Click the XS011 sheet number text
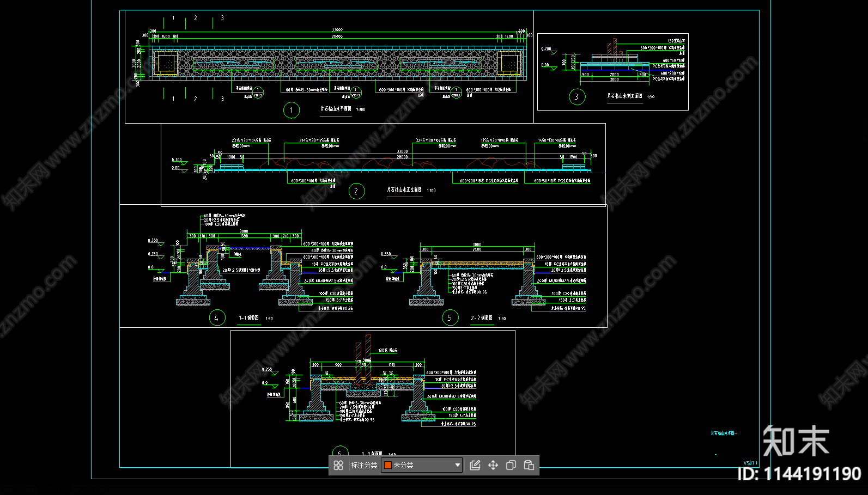Viewport: 868px width, 495px height. coord(750,463)
